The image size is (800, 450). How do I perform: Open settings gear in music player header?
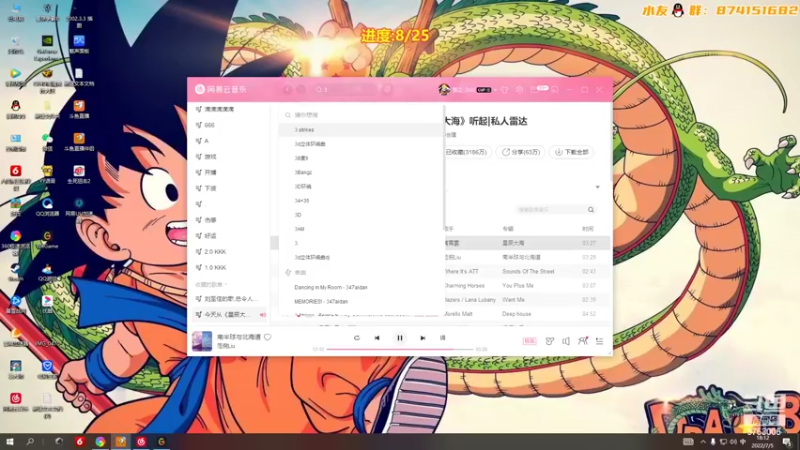pyautogui.click(x=519, y=90)
